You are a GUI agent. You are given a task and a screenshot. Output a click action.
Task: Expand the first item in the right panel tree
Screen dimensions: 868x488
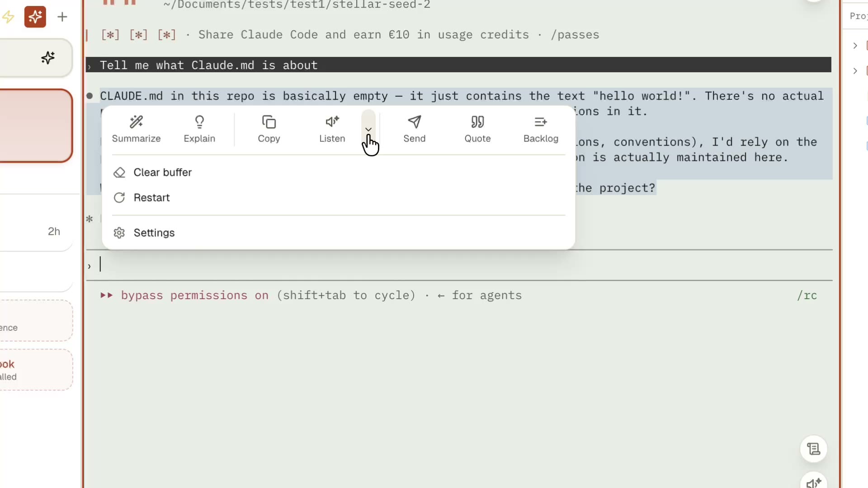point(855,46)
